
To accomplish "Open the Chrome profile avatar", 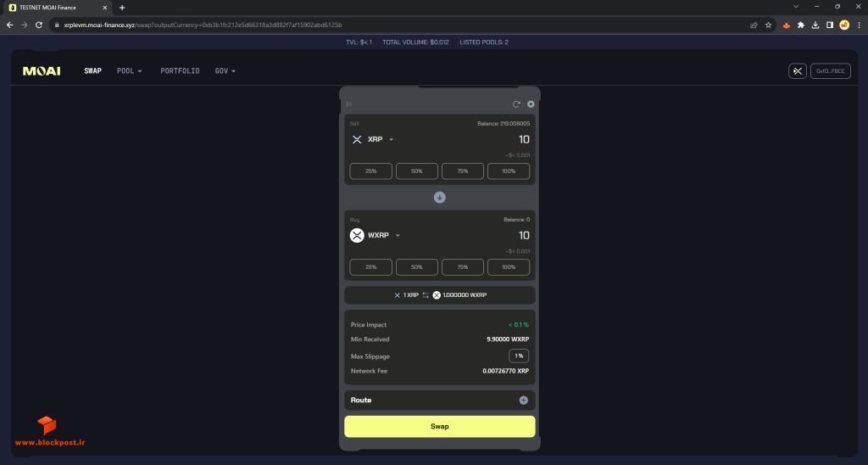I will pos(844,25).
